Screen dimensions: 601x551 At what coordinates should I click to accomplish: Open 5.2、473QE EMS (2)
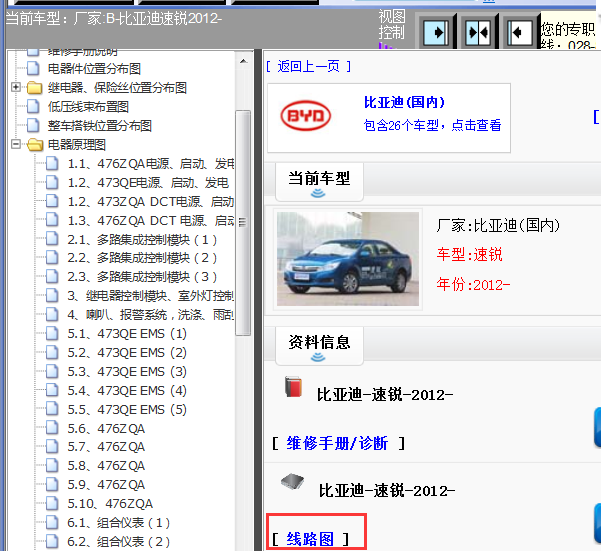tap(127, 353)
